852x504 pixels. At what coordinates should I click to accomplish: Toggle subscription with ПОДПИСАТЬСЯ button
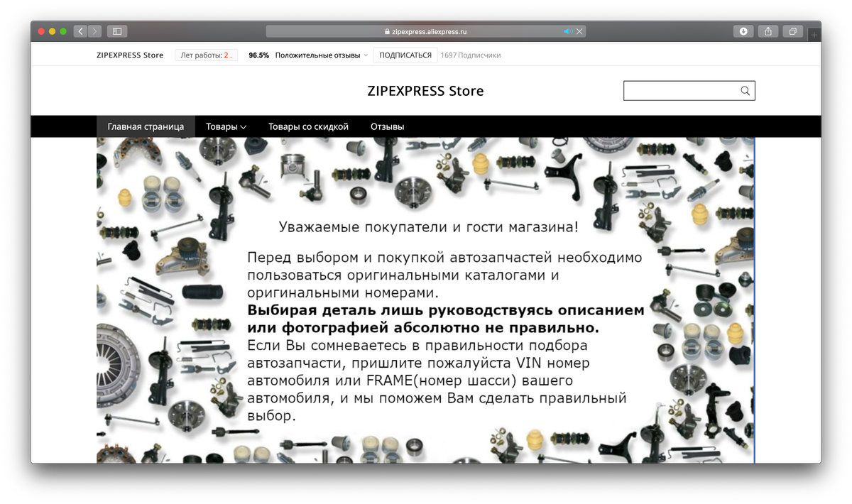pyautogui.click(x=405, y=55)
